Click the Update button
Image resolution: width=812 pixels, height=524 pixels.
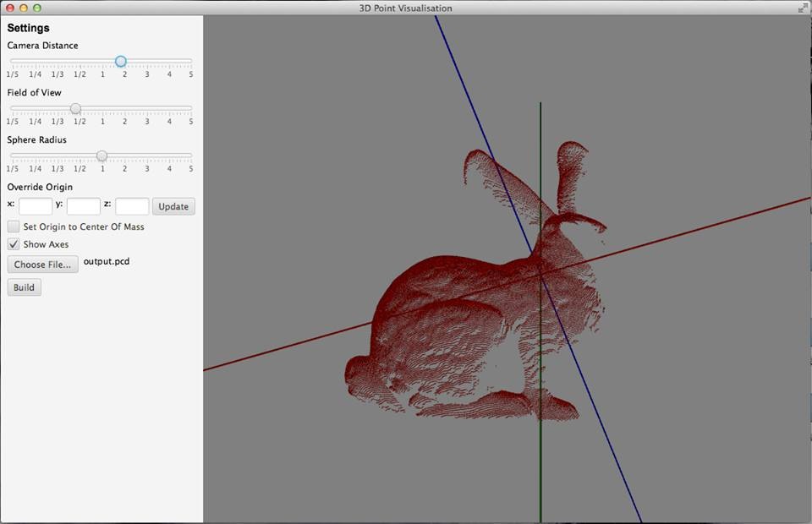pyautogui.click(x=173, y=206)
